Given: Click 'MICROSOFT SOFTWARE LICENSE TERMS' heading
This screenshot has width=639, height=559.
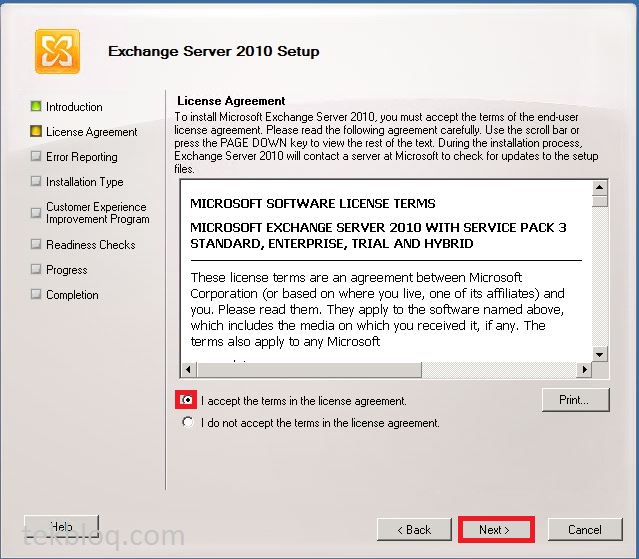Looking at the screenshot, I should [x=313, y=203].
